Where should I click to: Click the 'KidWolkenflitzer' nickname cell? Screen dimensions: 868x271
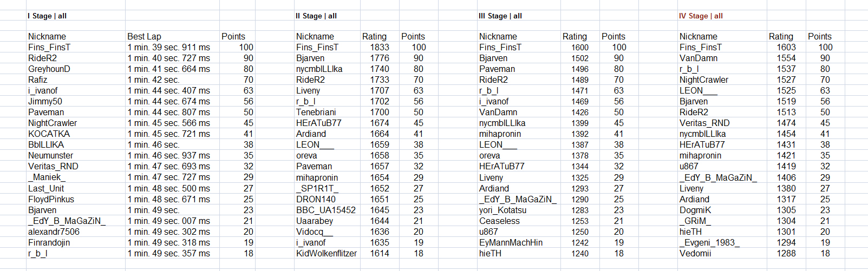[x=327, y=253]
